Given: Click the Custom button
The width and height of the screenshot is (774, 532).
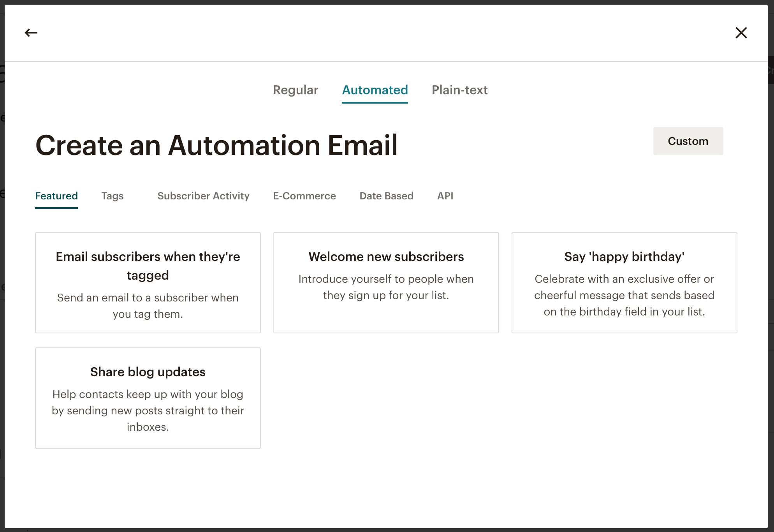Looking at the screenshot, I should pos(688,141).
